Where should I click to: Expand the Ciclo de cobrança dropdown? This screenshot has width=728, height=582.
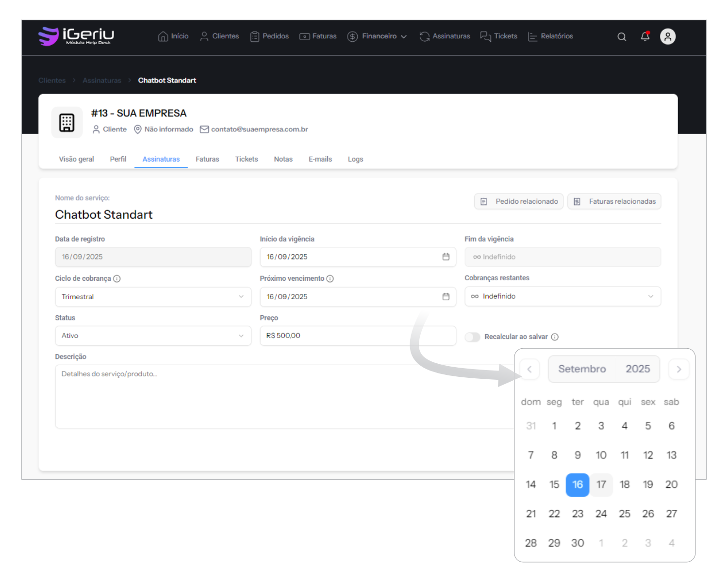(153, 297)
